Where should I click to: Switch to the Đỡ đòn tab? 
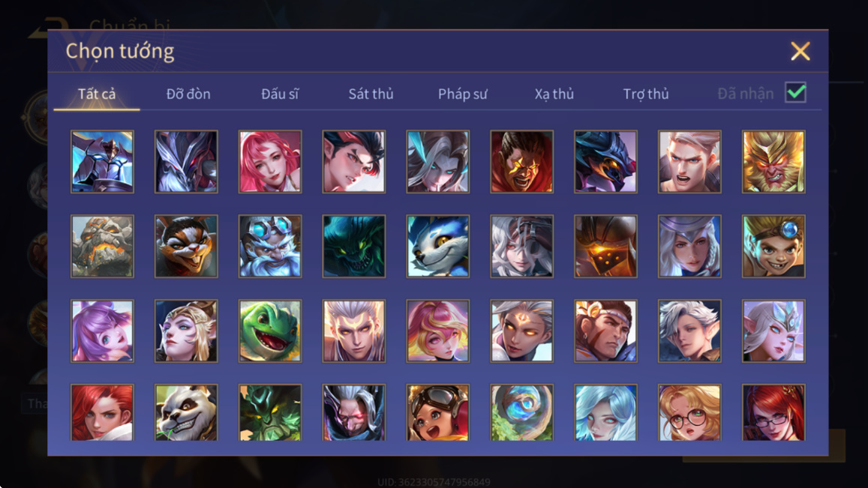point(188,94)
